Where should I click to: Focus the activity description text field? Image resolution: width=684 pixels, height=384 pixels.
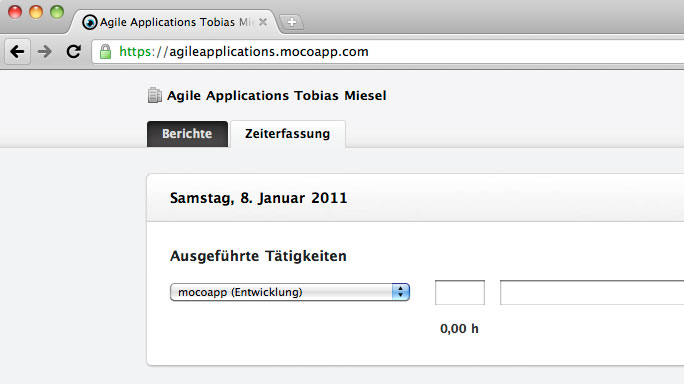[592, 292]
